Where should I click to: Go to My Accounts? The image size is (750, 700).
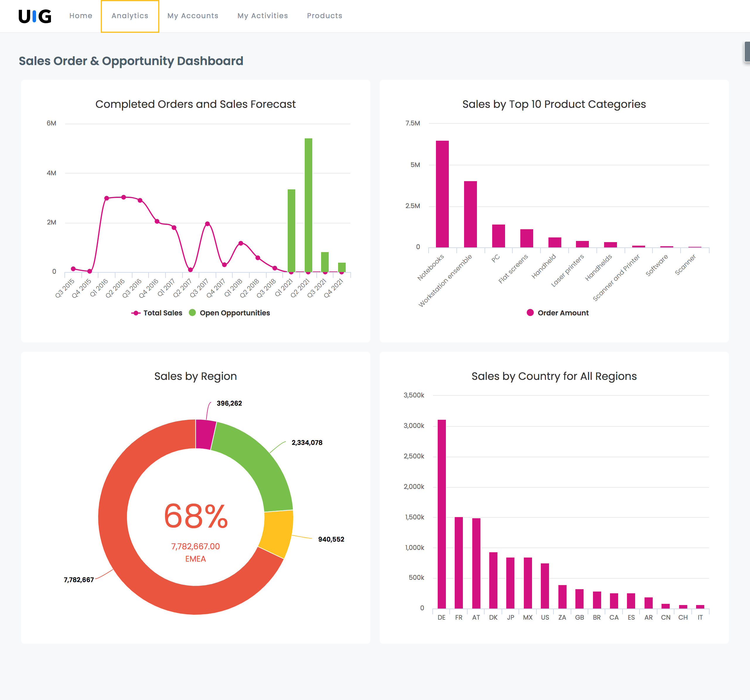click(193, 16)
